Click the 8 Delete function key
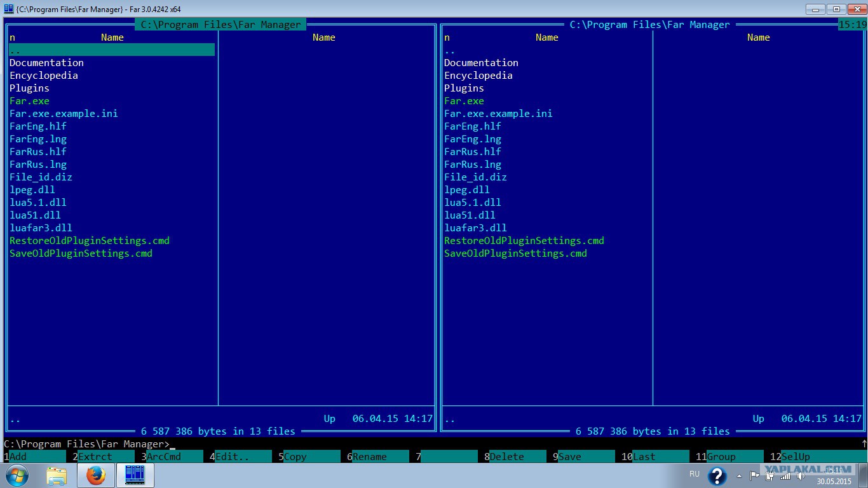868x488 pixels. (515, 456)
